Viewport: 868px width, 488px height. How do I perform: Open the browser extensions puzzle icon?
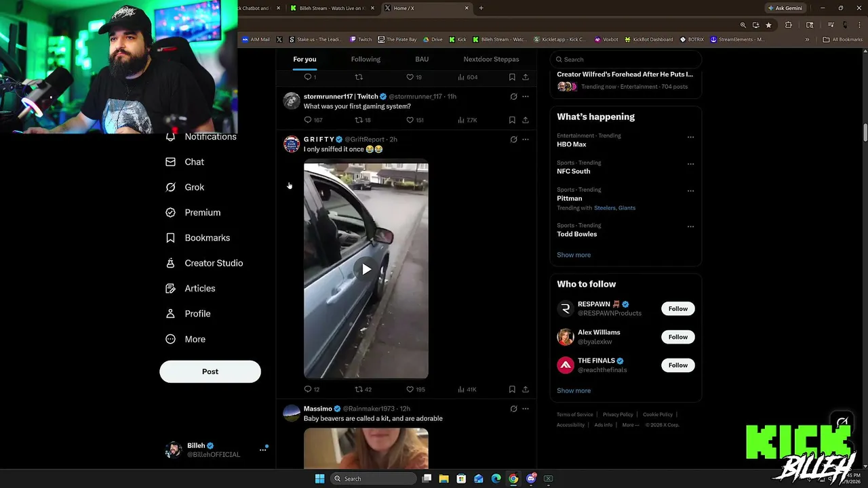(x=788, y=25)
